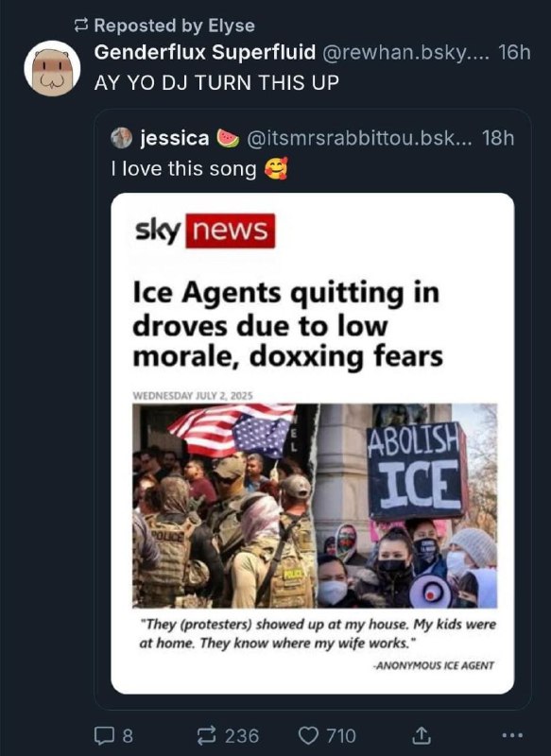Click the 'I love this song' quoted text

coord(183,169)
